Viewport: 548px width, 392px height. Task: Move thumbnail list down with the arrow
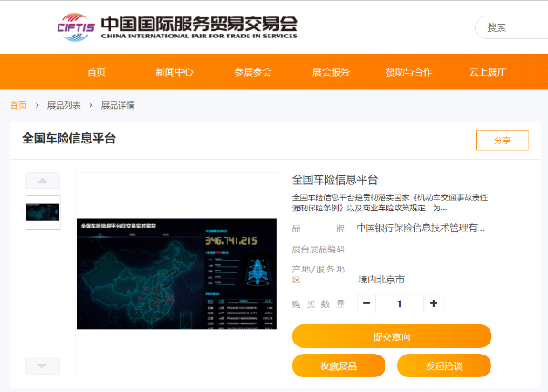pos(42,366)
